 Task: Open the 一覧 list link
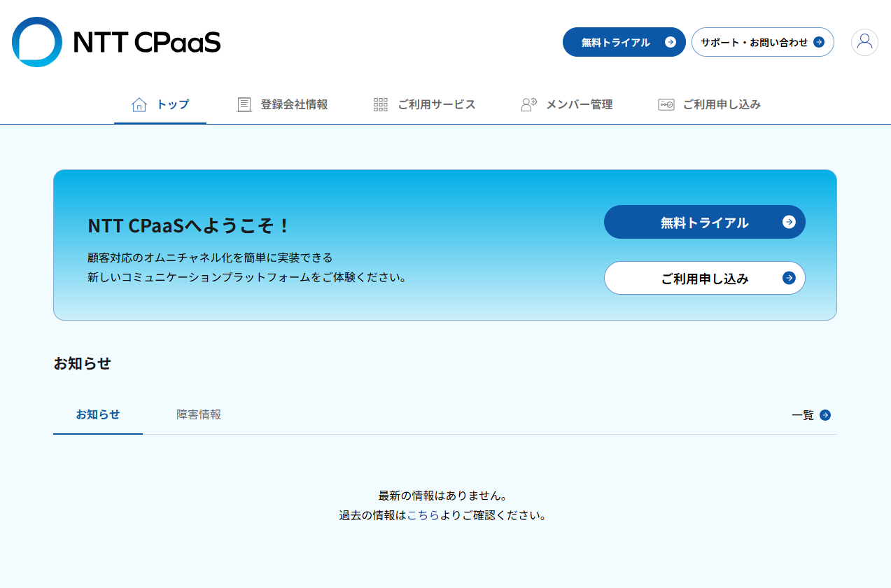[x=811, y=415]
